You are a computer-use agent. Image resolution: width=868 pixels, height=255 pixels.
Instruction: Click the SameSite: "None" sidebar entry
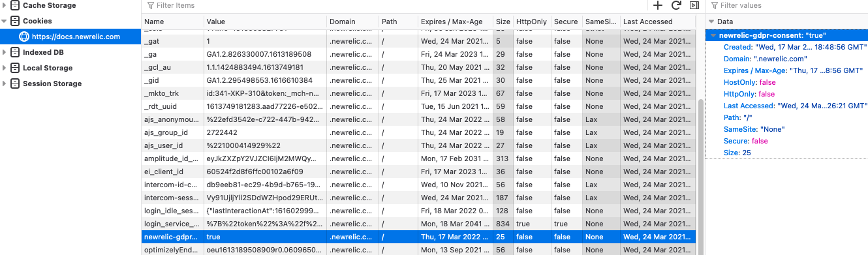pyautogui.click(x=754, y=129)
